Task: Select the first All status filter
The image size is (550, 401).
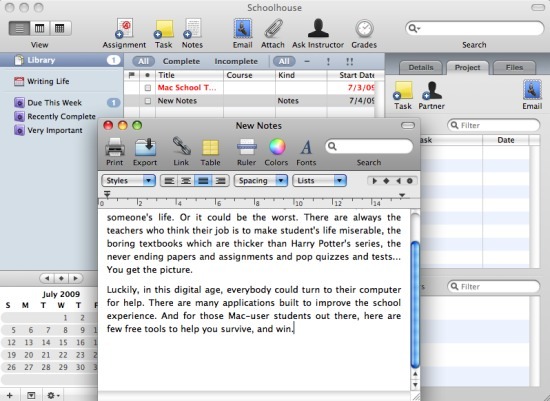Action: 143,61
